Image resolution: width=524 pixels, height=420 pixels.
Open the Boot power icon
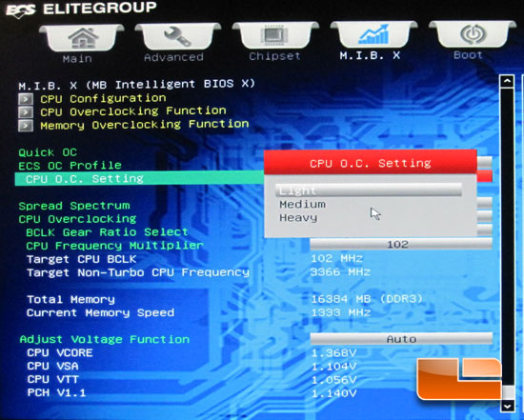tap(473, 34)
